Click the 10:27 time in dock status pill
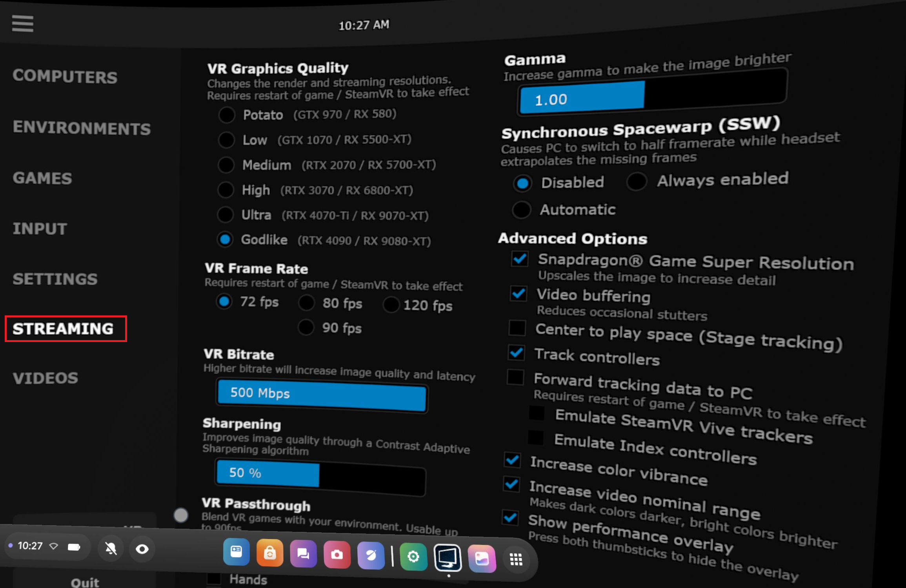The height and width of the screenshot is (588, 906). coord(30,546)
